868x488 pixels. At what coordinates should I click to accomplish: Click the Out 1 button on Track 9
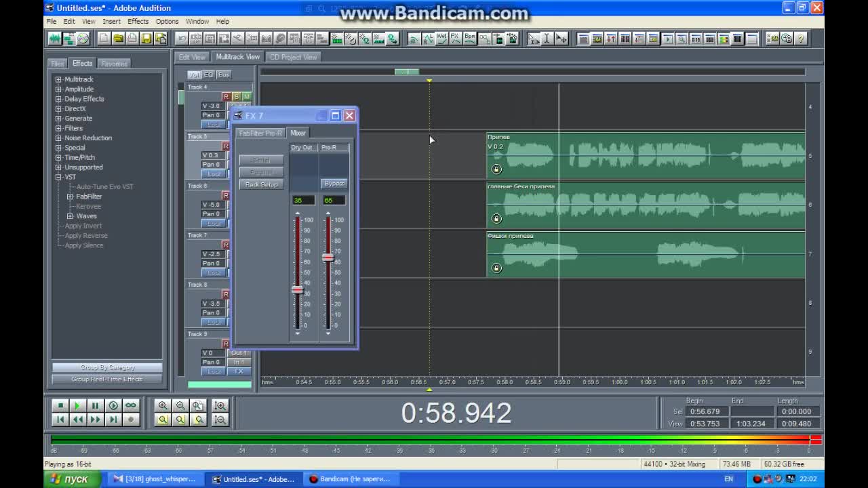click(x=239, y=353)
